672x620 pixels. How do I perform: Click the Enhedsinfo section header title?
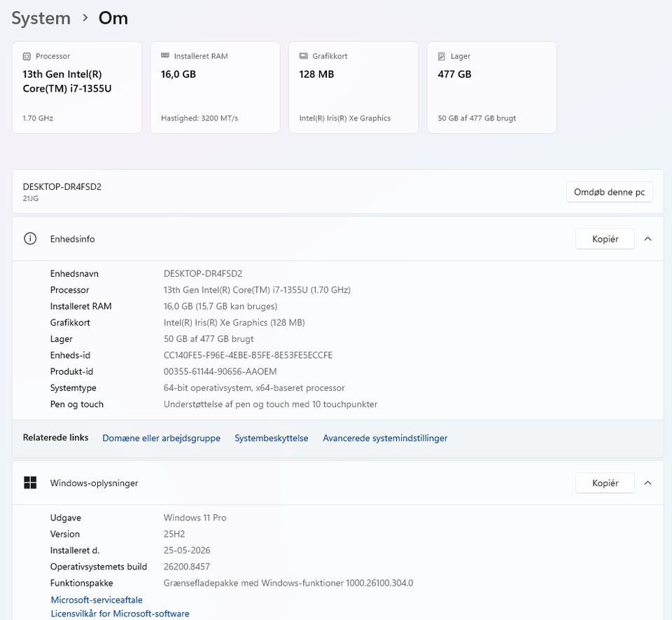click(x=72, y=239)
